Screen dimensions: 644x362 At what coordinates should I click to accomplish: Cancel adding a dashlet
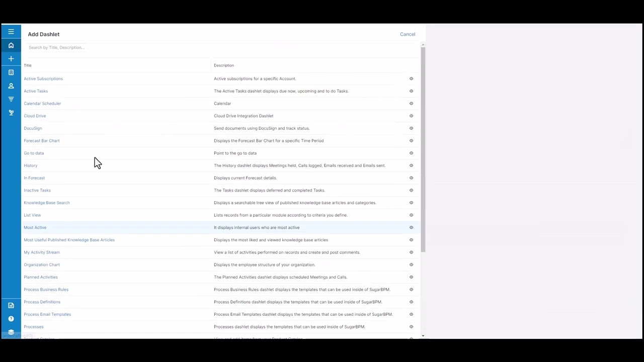[x=408, y=34]
